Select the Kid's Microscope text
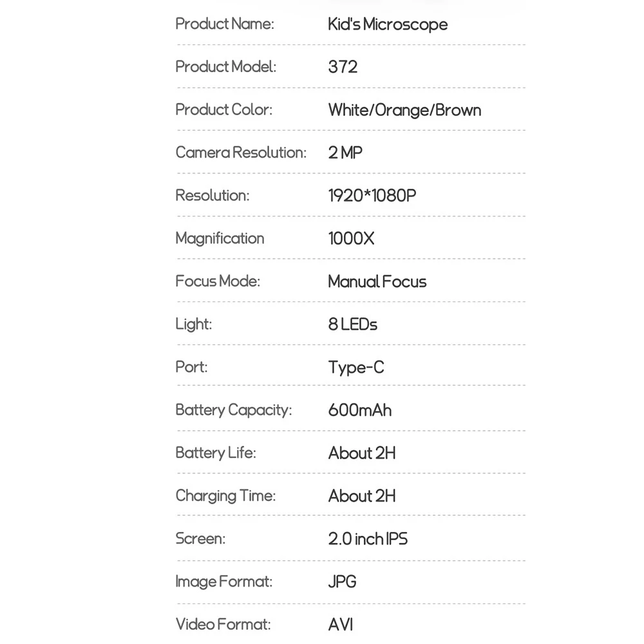This screenshot has width=644, height=644. (x=388, y=24)
